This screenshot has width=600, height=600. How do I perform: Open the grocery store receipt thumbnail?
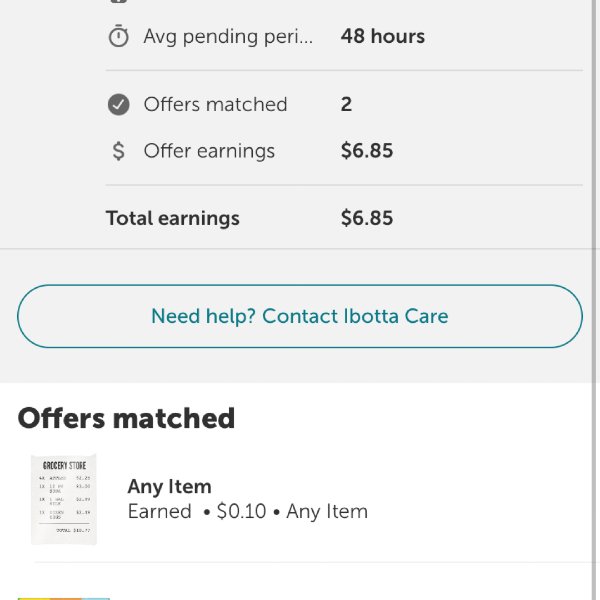click(64, 499)
